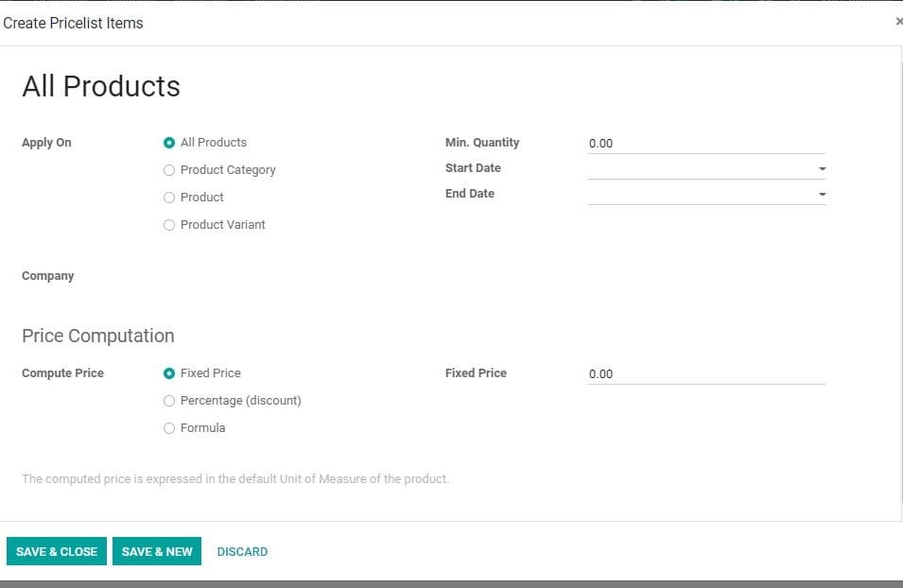Select the All Products radio button
This screenshot has width=903, height=588.
click(x=169, y=143)
